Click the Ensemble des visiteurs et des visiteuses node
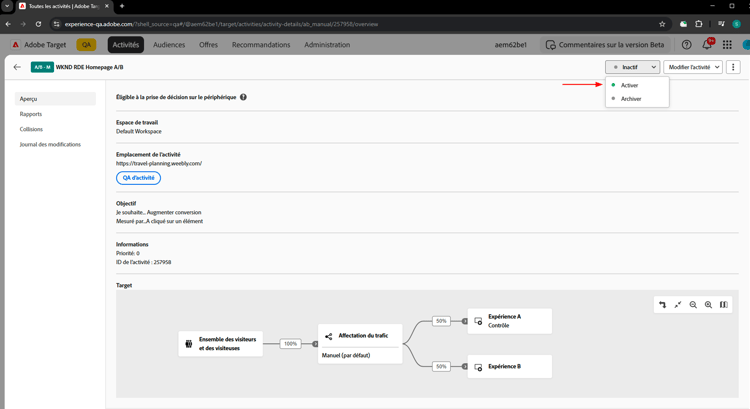Screen dimensions: 750x409 [221, 343]
